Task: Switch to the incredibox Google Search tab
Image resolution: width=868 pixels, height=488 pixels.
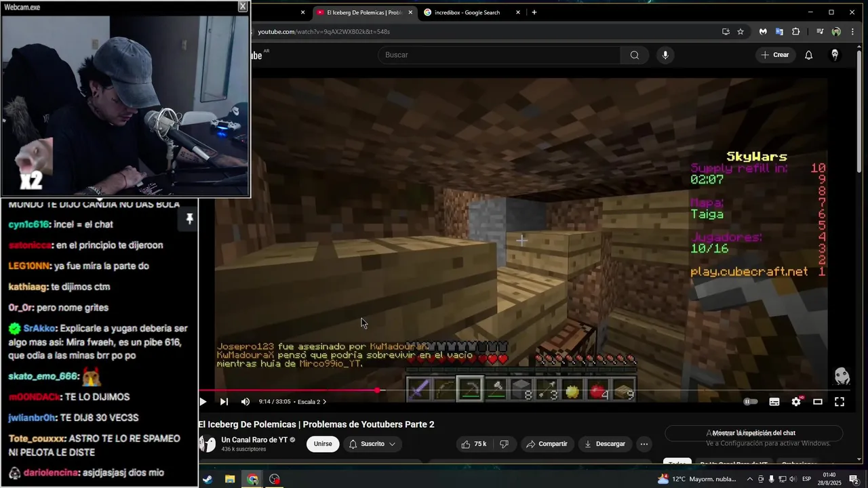Action: click(468, 12)
